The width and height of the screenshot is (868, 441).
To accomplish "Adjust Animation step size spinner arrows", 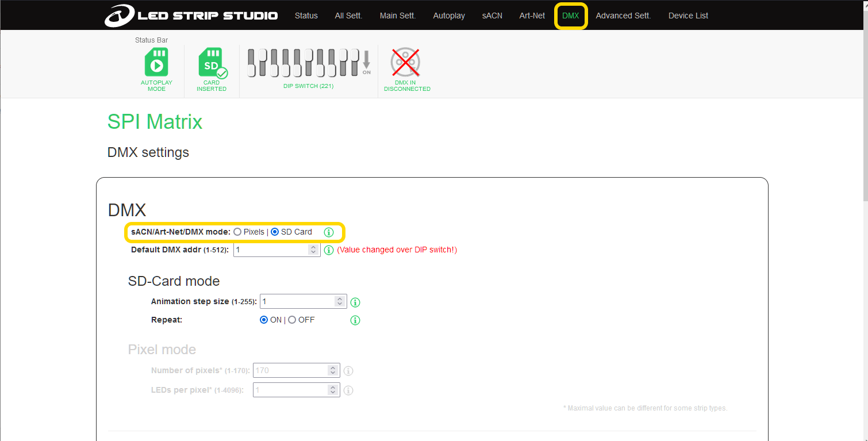I will pyautogui.click(x=340, y=301).
